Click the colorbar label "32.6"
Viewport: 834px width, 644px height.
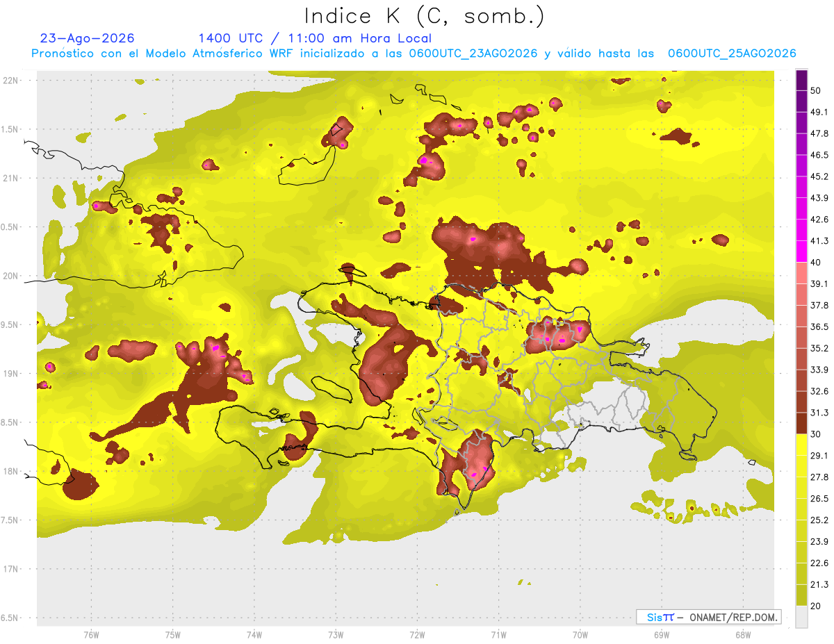[x=819, y=391]
